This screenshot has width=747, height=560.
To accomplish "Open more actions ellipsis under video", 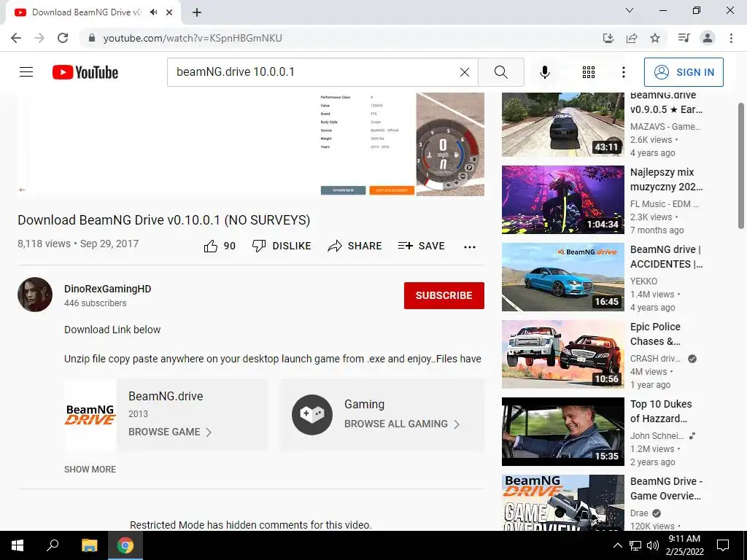I will pos(470,246).
